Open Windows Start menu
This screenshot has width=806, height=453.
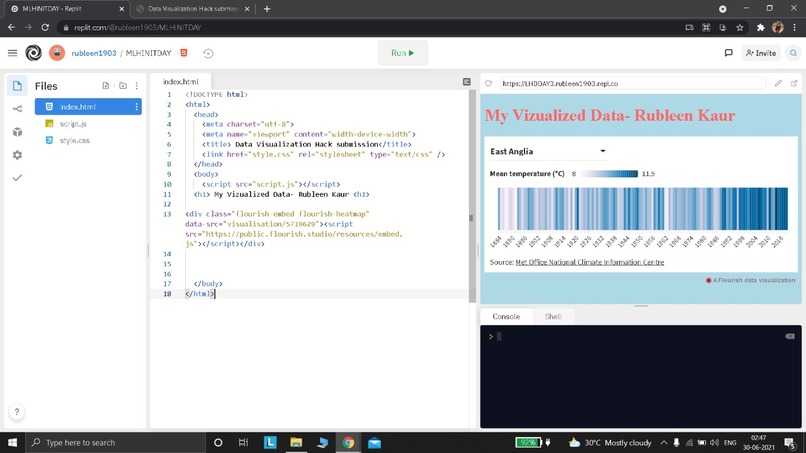12,442
